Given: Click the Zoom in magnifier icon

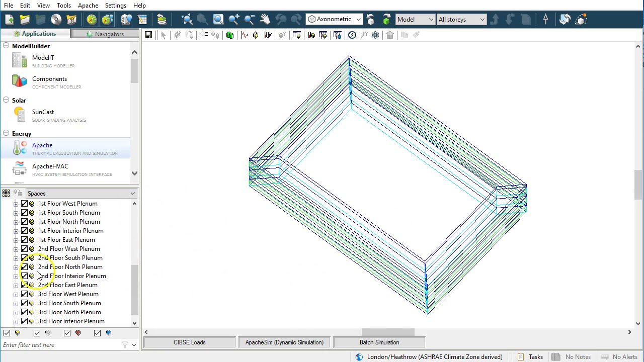Looking at the screenshot, I should point(233,20).
